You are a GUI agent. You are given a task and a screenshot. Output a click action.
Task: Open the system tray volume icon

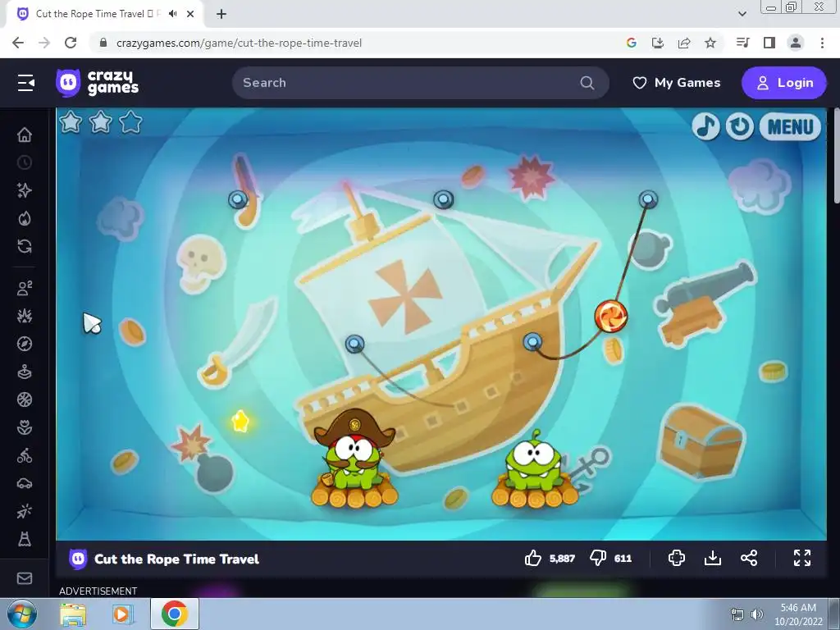pos(757,614)
